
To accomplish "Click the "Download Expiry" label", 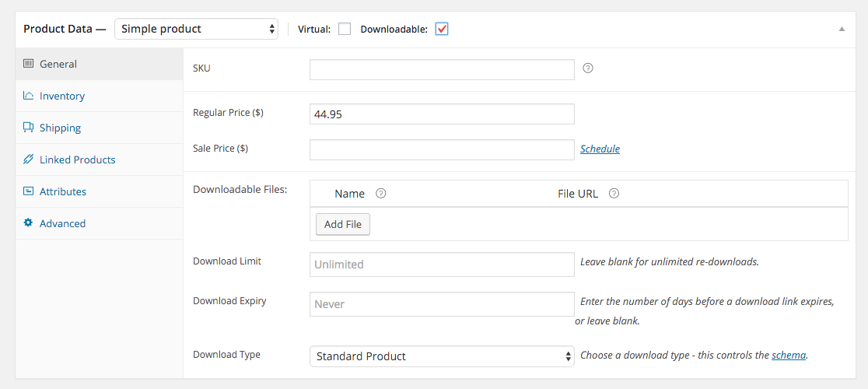I will [x=229, y=301].
